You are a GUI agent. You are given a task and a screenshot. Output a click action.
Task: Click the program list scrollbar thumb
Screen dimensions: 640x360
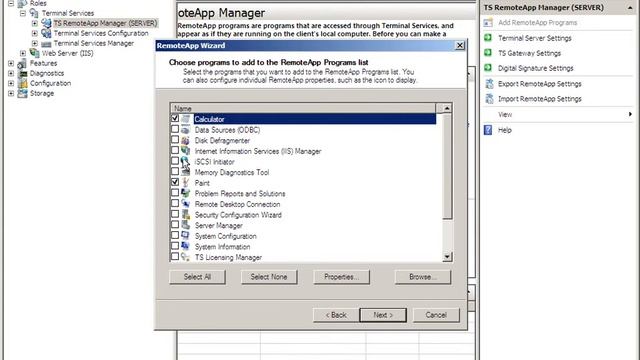[447, 167]
